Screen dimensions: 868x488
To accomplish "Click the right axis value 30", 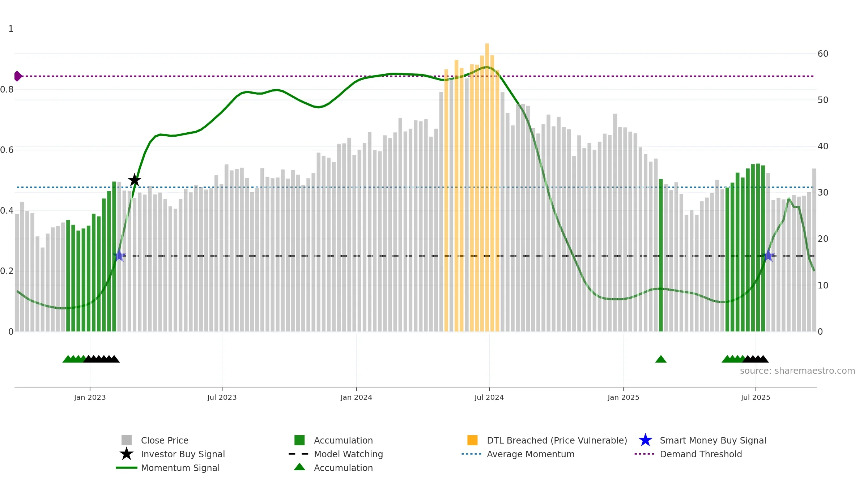I will (x=823, y=193).
